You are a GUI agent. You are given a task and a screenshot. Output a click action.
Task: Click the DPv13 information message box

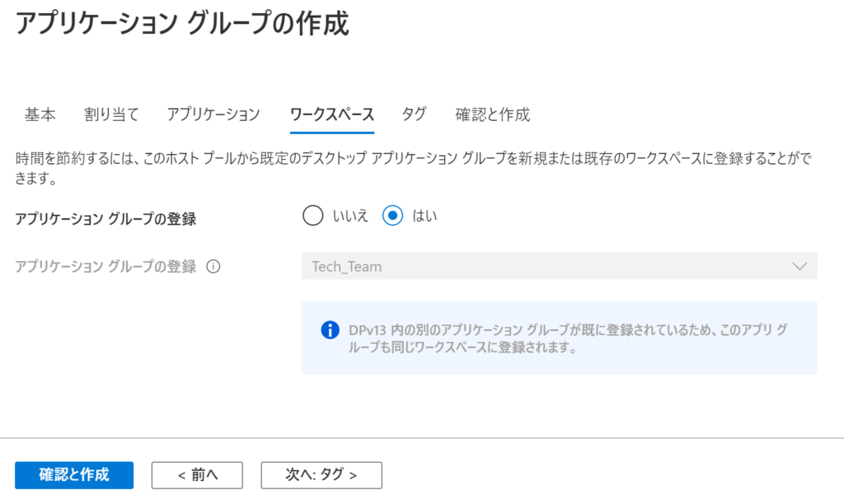pyautogui.click(x=560, y=338)
